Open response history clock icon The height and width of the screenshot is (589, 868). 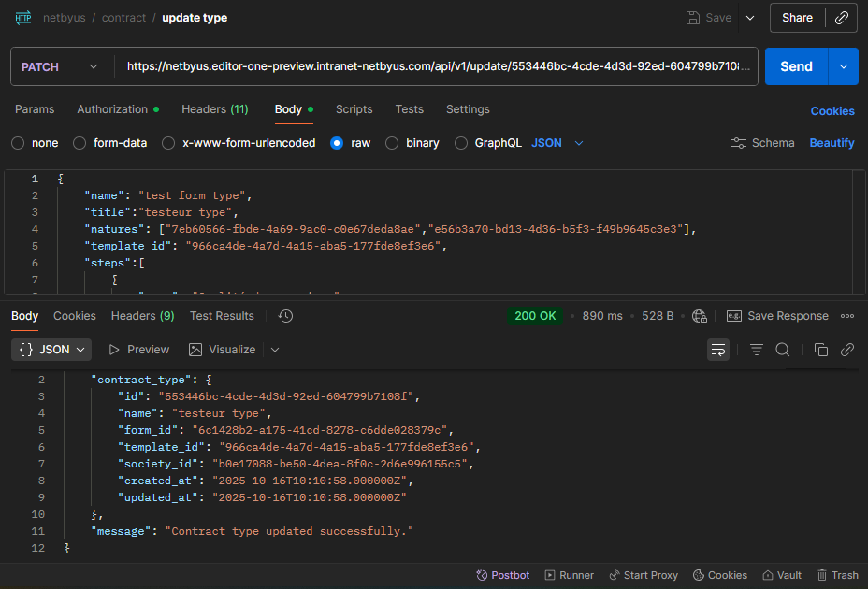(x=285, y=316)
